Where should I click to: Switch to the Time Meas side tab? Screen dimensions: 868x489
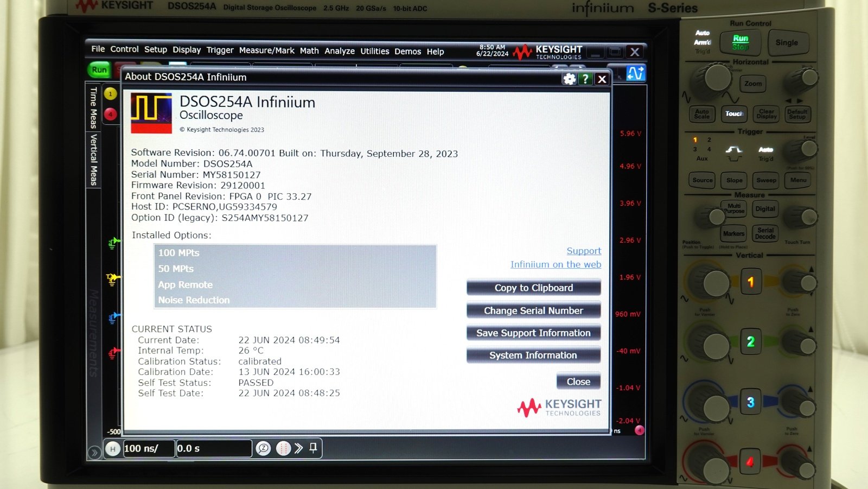tap(93, 107)
